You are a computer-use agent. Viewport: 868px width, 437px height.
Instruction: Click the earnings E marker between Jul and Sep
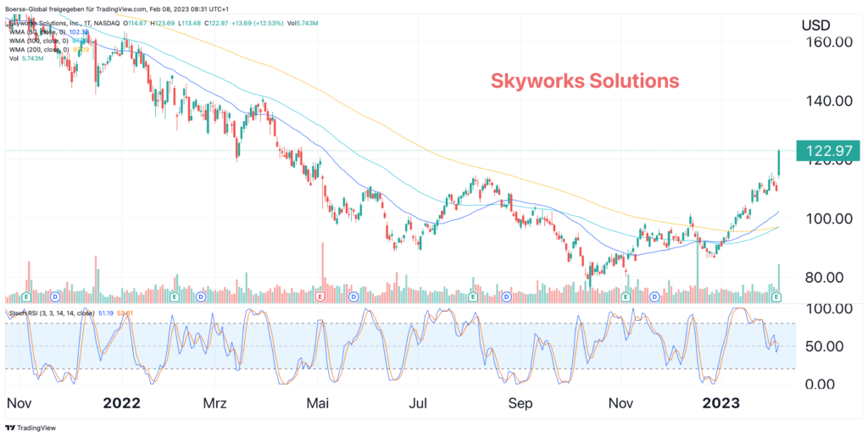[x=472, y=297]
